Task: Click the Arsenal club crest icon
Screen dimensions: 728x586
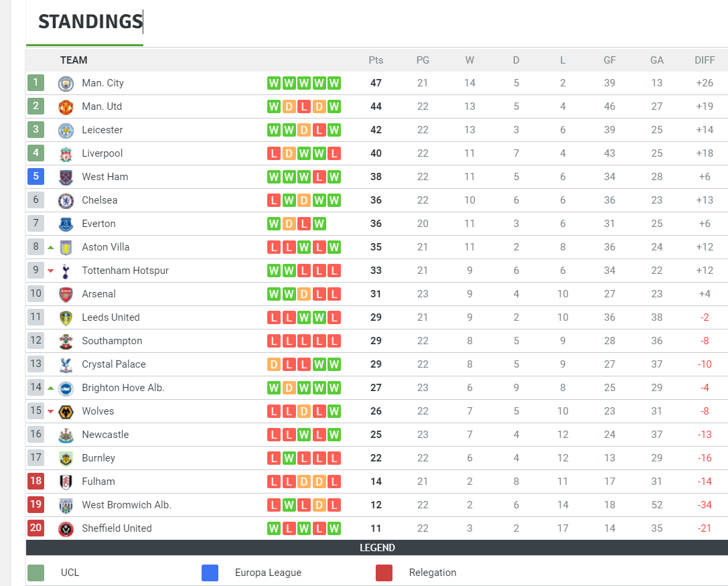Action: coord(66,294)
